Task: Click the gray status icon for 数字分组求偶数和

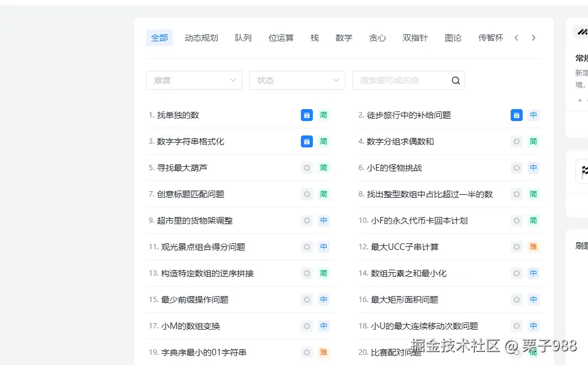Action: (x=517, y=141)
